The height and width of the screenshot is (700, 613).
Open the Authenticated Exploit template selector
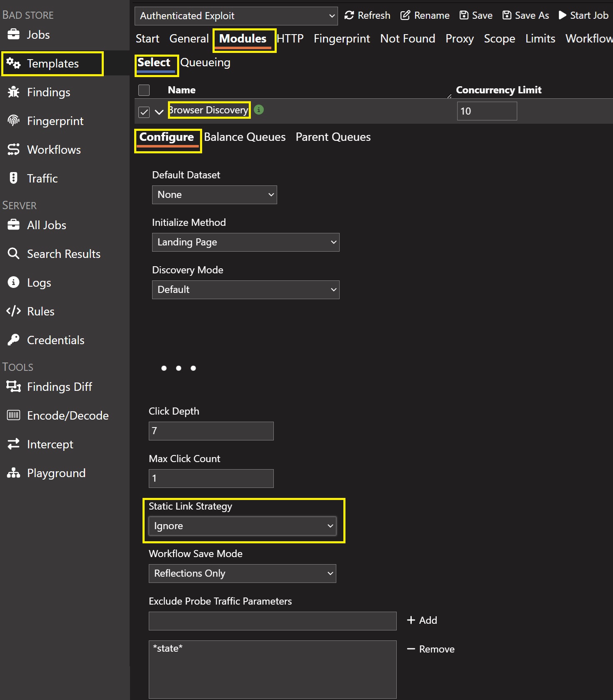pos(236,16)
